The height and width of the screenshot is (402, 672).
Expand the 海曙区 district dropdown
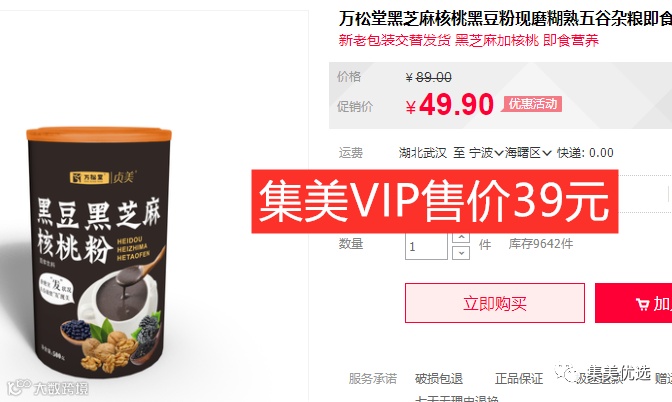pos(528,153)
